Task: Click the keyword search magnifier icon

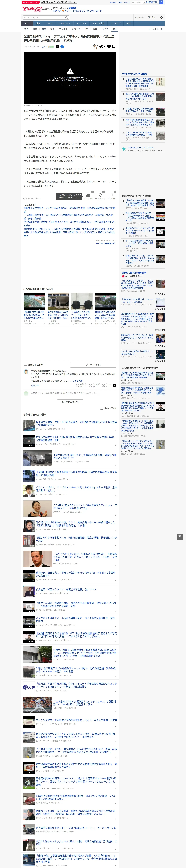Action: 66,18
